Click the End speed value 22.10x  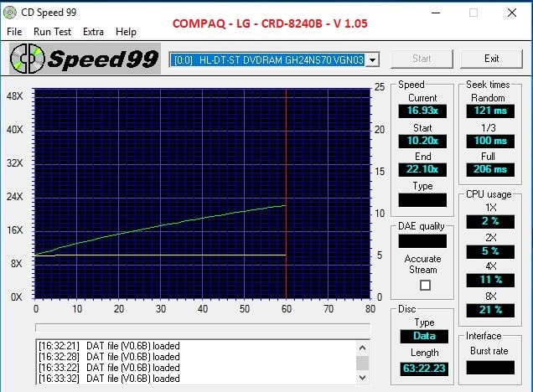(x=422, y=169)
